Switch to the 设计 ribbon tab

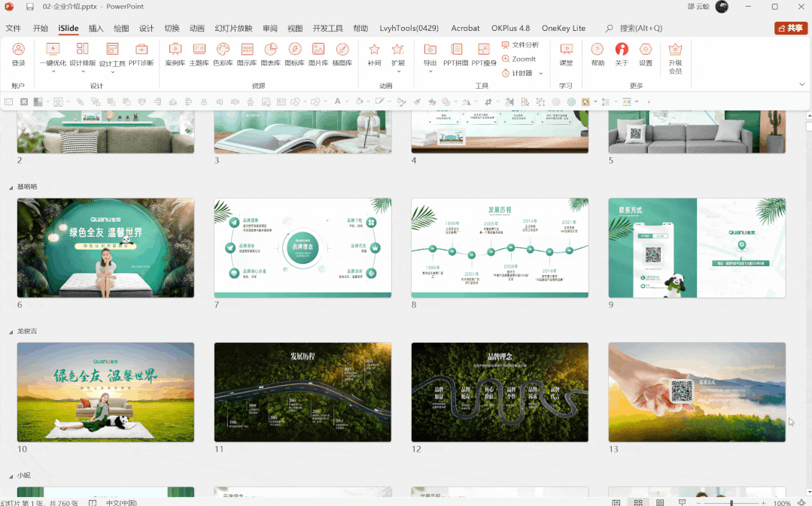[147, 29]
